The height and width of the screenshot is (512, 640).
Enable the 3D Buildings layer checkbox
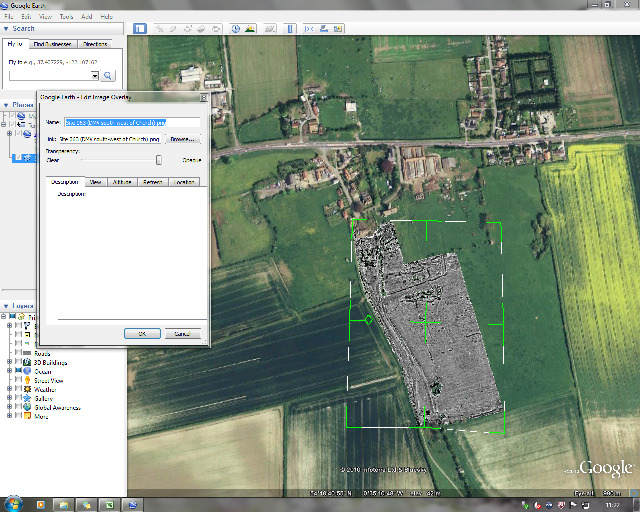coord(18,362)
